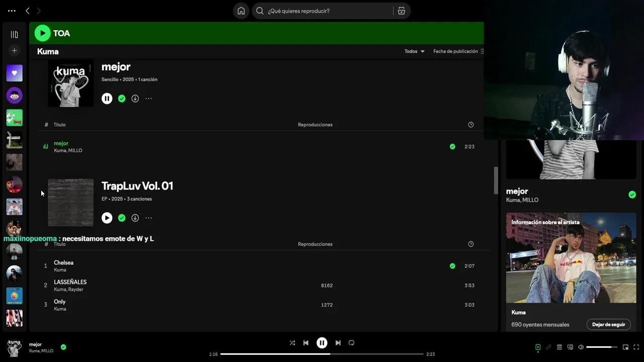644x362 pixels.
Task: Play TOA from the green header button
Action: pyautogui.click(x=42, y=33)
